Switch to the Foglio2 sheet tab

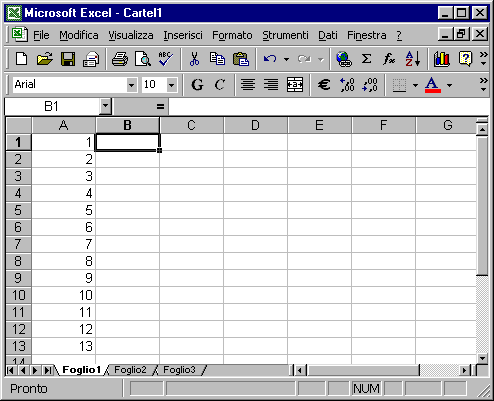point(130,370)
